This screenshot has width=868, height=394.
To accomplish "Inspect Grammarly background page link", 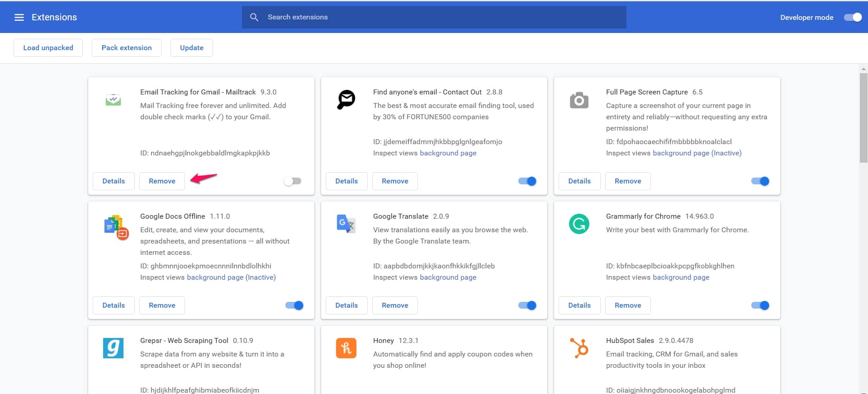I will [x=681, y=277].
